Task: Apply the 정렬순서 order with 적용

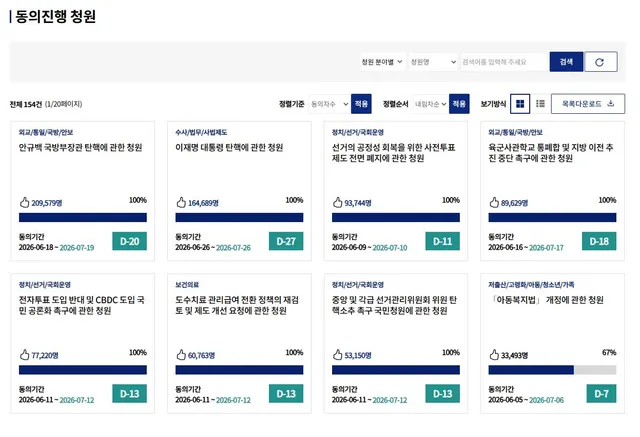Action: point(459,104)
